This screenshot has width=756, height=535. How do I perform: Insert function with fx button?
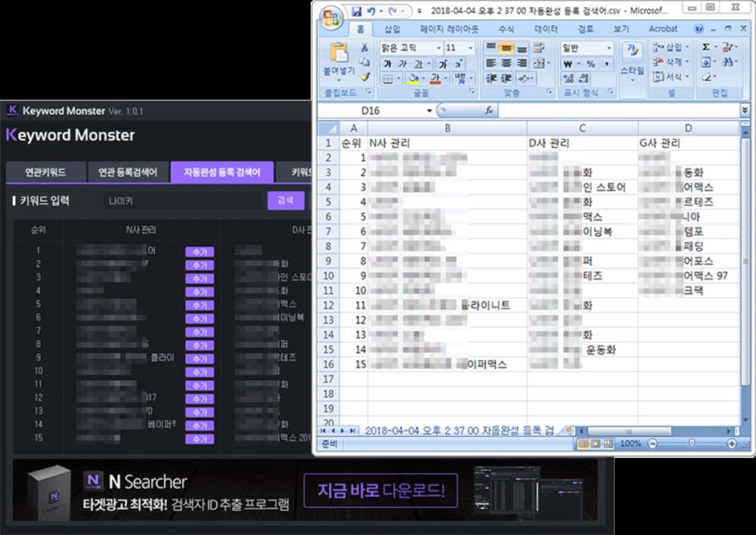pos(489,110)
